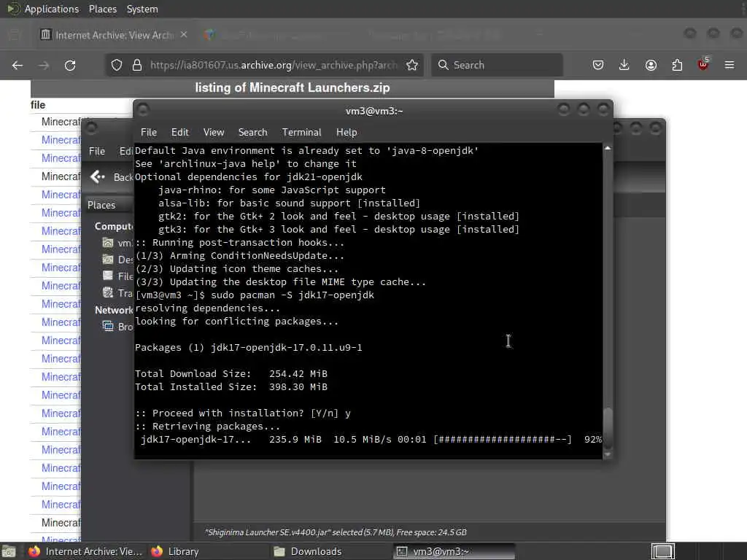Click 'listing of Minecraft Launchers.zip' heading
Image resolution: width=747 pixels, height=560 pixels.
click(x=292, y=87)
